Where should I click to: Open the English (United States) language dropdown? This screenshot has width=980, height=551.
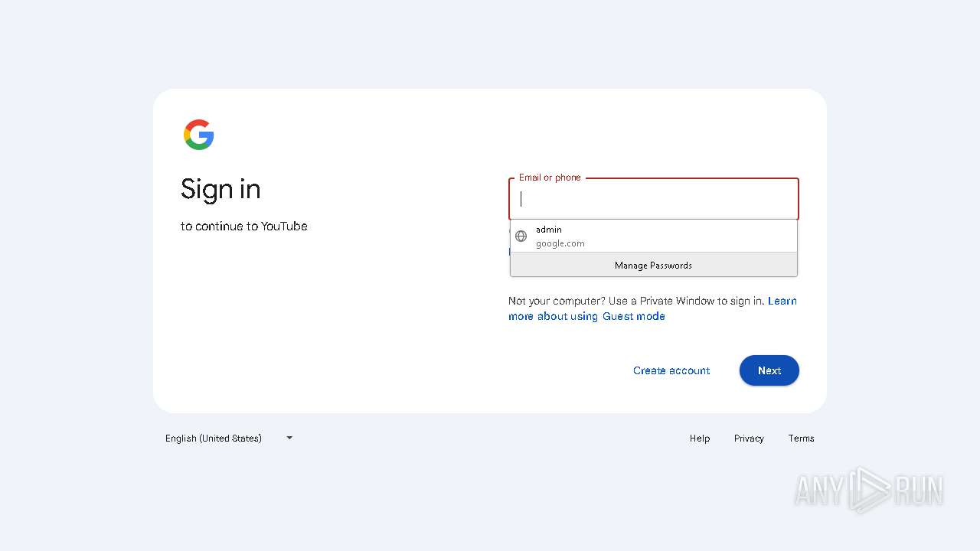coord(229,438)
